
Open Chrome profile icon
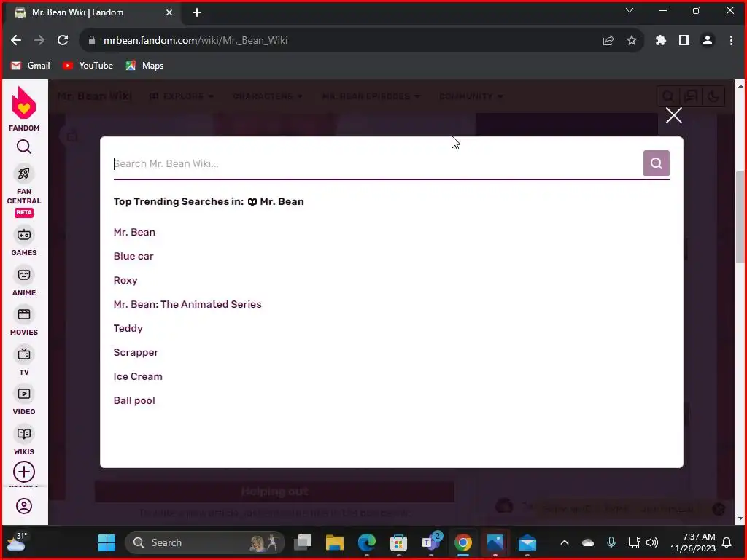[708, 41]
